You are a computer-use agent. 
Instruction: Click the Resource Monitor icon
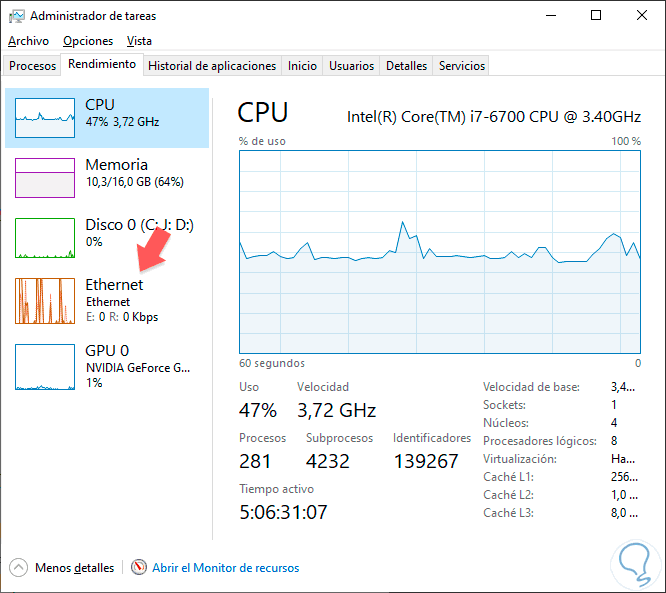pyautogui.click(x=138, y=568)
